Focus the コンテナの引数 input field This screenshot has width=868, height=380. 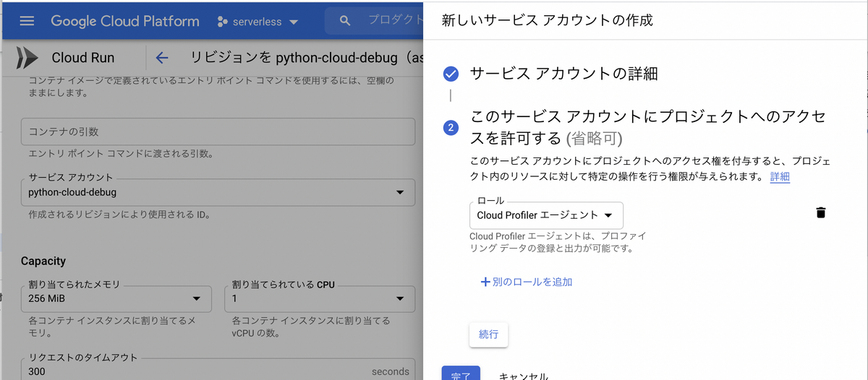pos(218,131)
